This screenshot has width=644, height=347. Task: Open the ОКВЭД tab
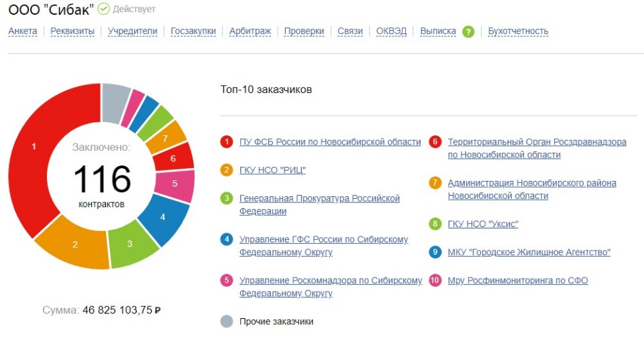(x=391, y=31)
